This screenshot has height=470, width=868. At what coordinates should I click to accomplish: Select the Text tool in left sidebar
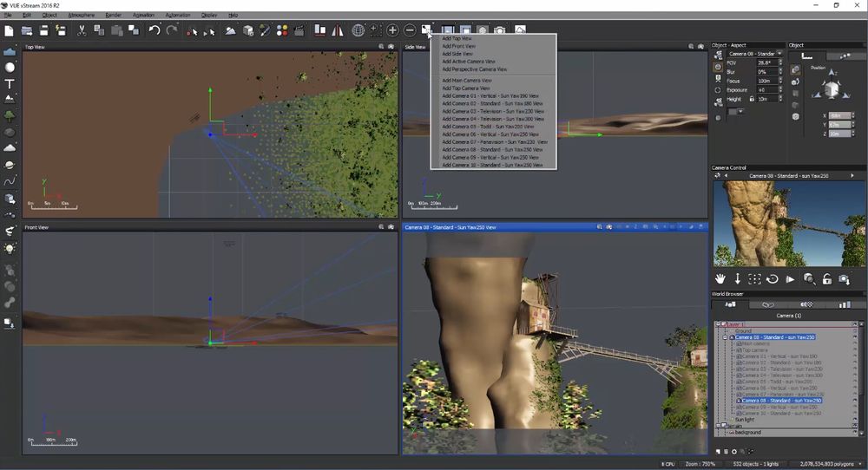click(x=10, y=84)
